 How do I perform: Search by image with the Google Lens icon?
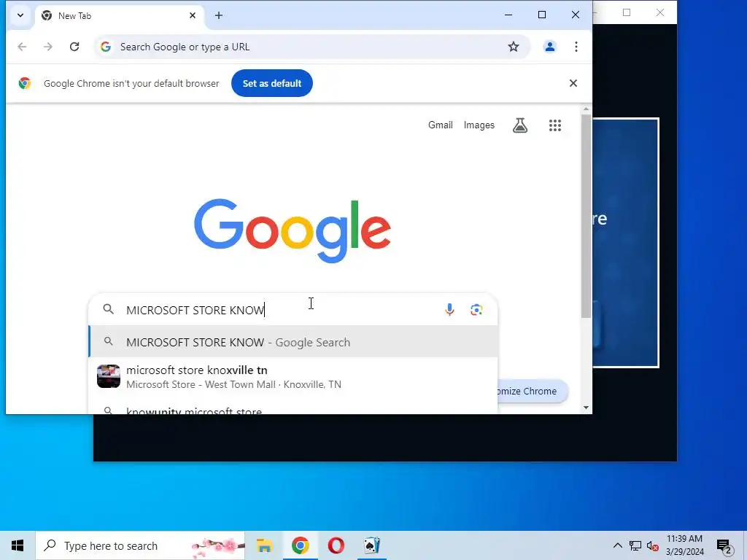[476, 309]
